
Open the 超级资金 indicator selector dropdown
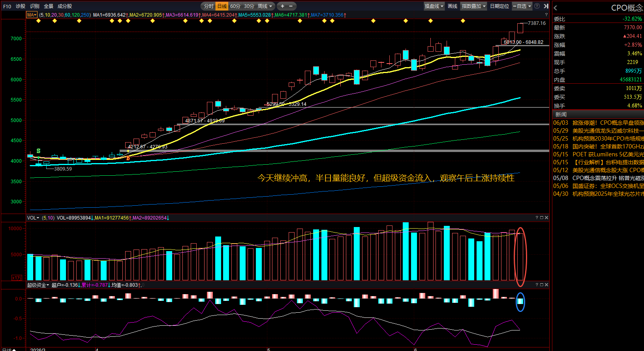pos(38,285)
